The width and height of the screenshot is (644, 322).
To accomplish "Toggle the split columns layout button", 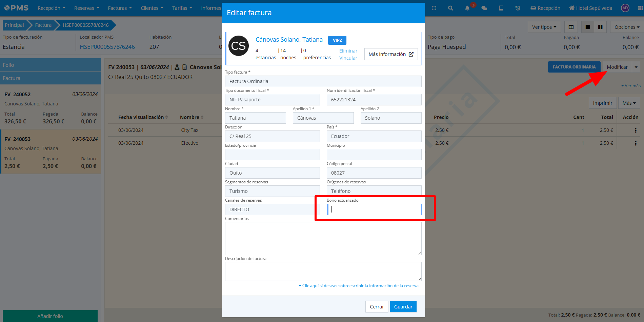I will [571, 27].
